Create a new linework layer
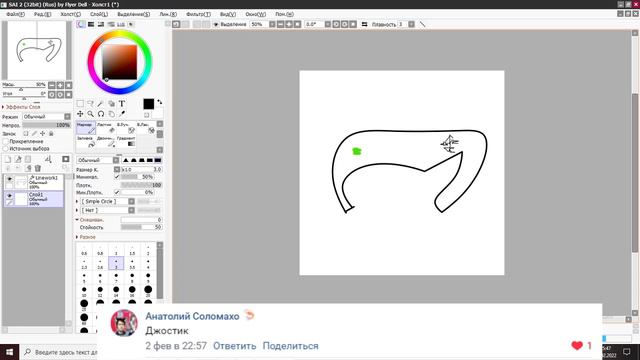 (x=18, y=159)
